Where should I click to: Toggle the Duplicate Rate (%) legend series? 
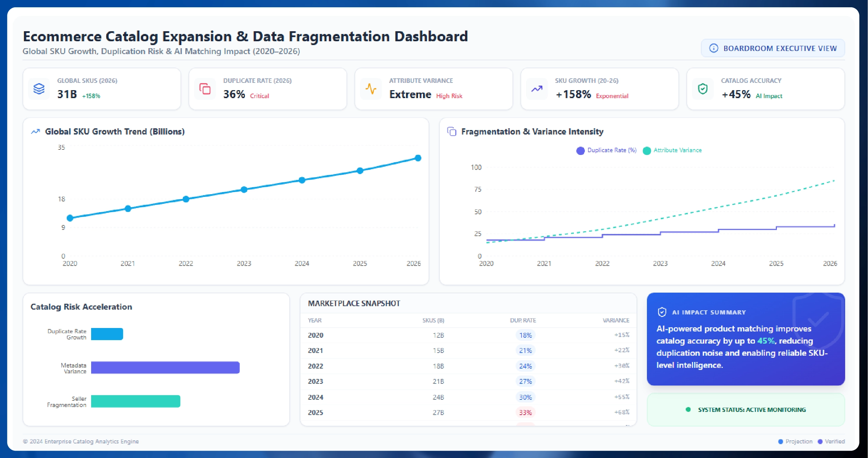[606, 150]
